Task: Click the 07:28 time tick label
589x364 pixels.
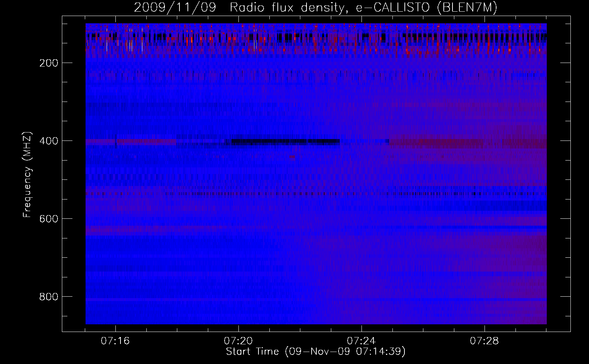Action: 485,341
